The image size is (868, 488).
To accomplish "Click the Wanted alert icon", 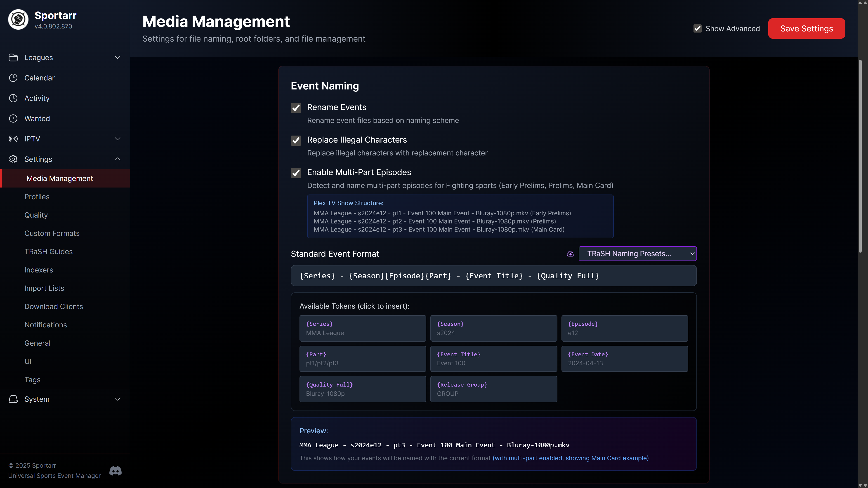I will click(13, 119).
